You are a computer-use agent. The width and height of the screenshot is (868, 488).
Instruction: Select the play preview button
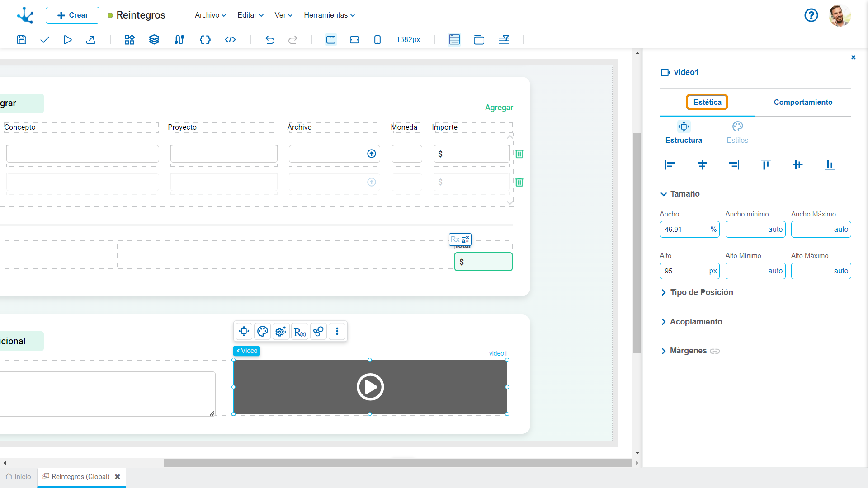[x=67, y=39]
